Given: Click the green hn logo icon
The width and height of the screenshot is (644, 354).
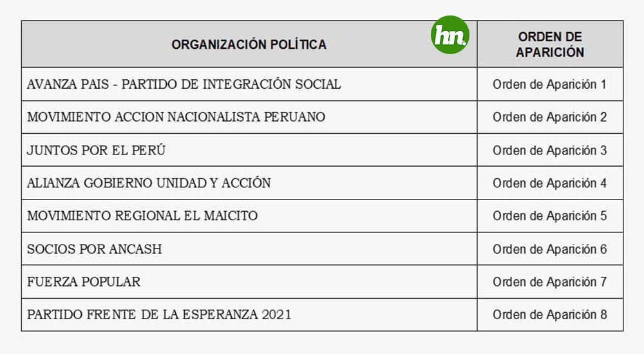Looking at the screenshot, I should (x=450, y=35).
